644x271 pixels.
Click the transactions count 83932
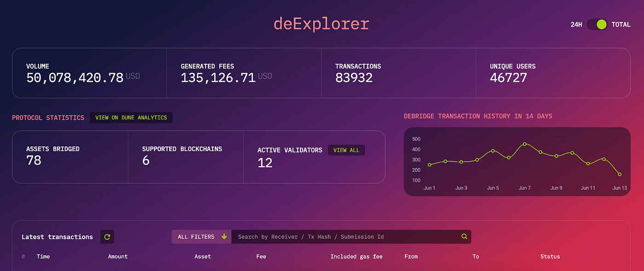pyautogui.click(x=354, y=78)
